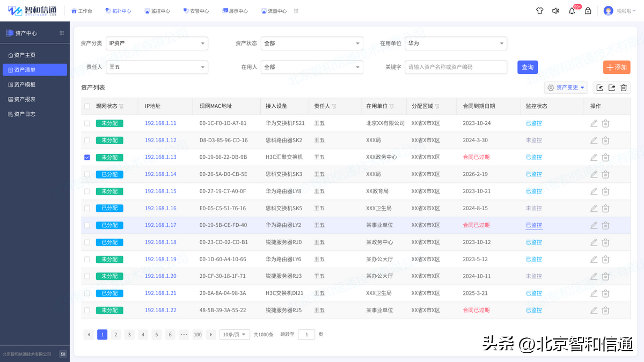Delete the row 192.168.1.11
644x362 pixels.
(605, 123)
